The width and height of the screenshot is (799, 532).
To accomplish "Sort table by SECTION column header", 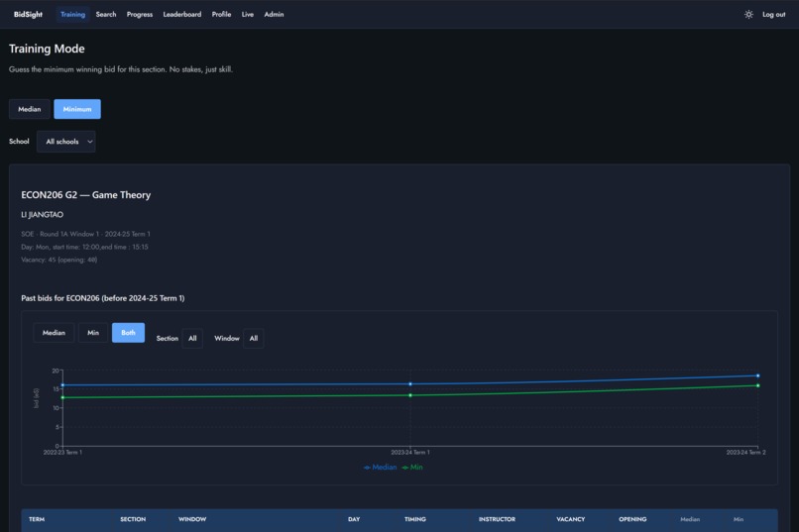I will click(133, 519).
